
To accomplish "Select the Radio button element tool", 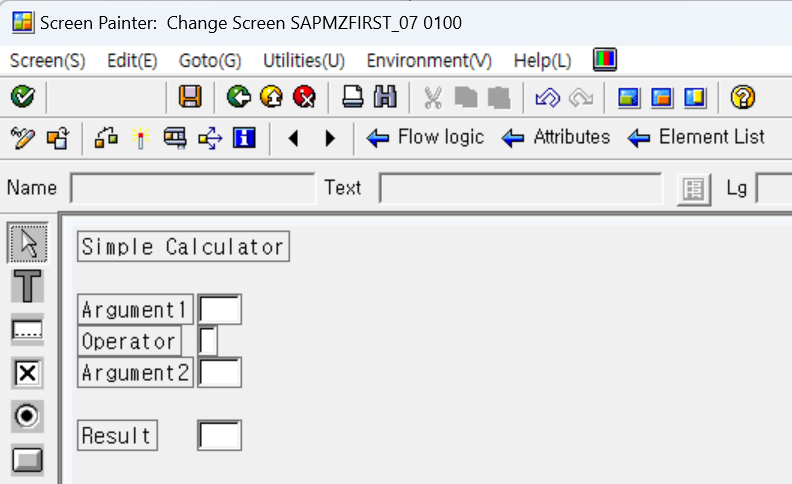I will pyautogui.click(x=28, y=416).
